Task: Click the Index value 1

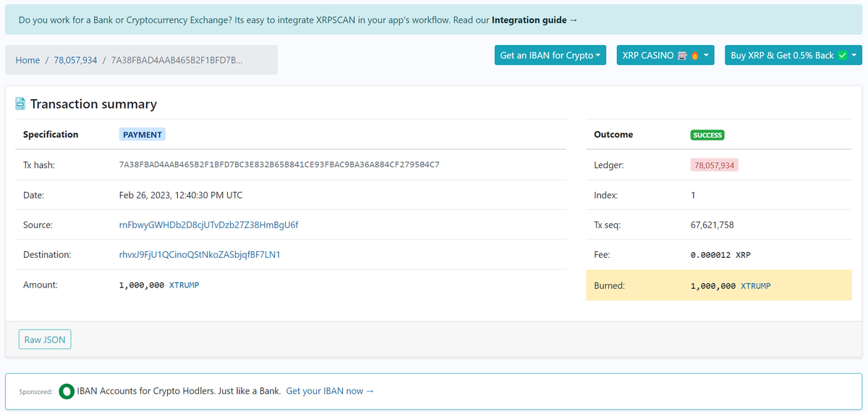Action: 694,196
